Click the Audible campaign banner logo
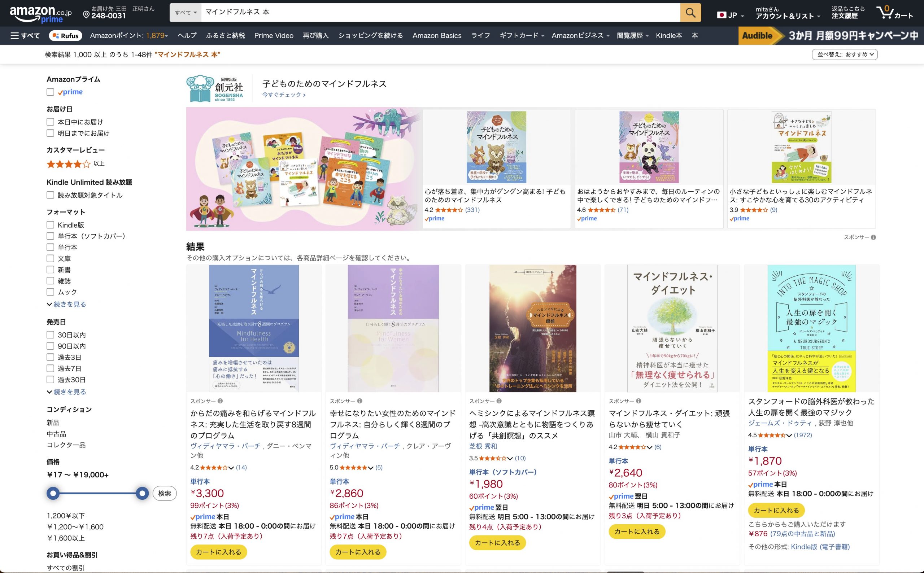This screenshot has height=573, width=924. [757, 36]
